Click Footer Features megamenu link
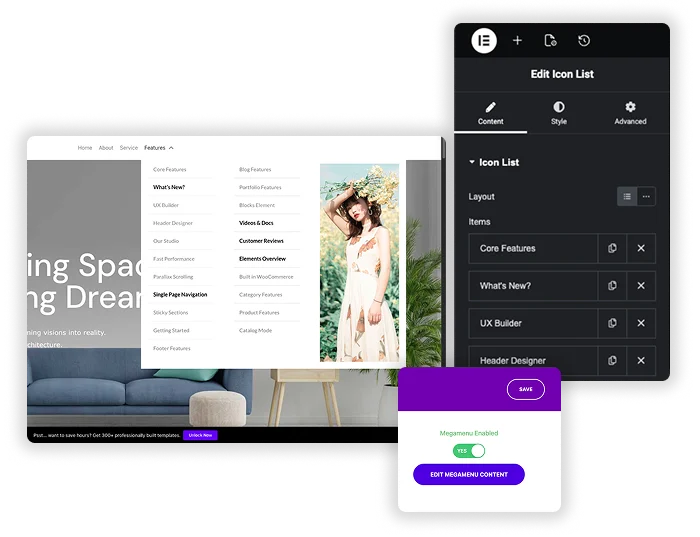 tap(171, 348)
